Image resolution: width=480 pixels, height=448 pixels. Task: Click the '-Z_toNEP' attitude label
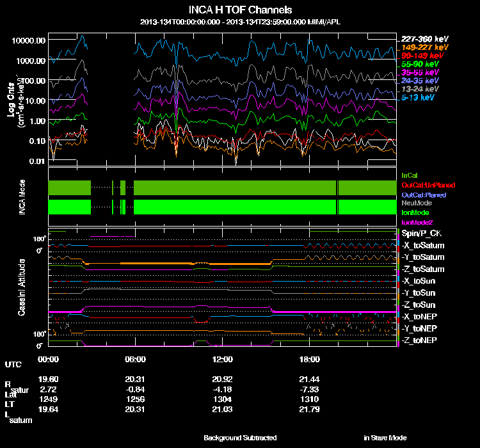pos(419,340)
